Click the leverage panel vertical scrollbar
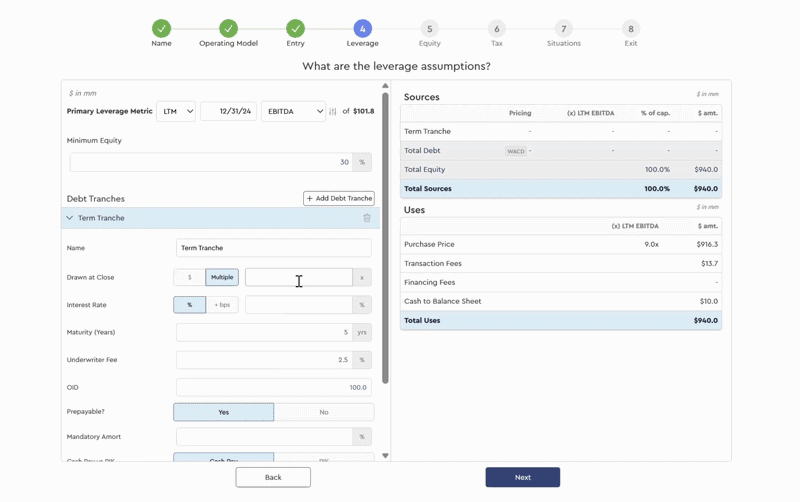Screen dimensions: 800x502 coord(385,240)
